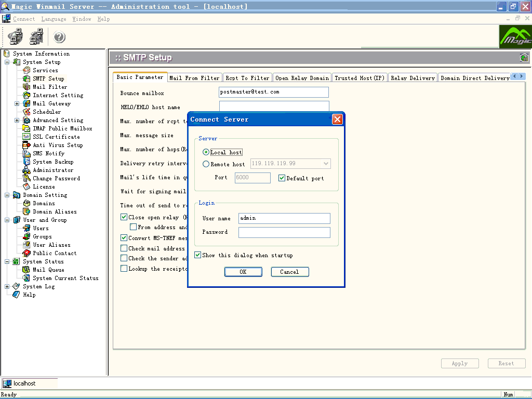Click the Services icon in tree
This screenshot has width=532, height=399.
(26, 70)
